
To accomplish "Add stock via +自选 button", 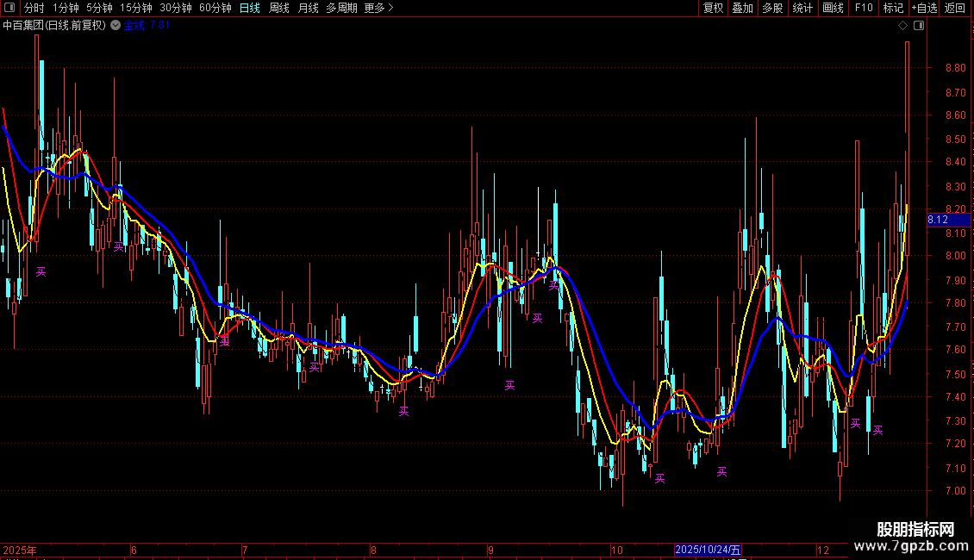I will 923,8.
